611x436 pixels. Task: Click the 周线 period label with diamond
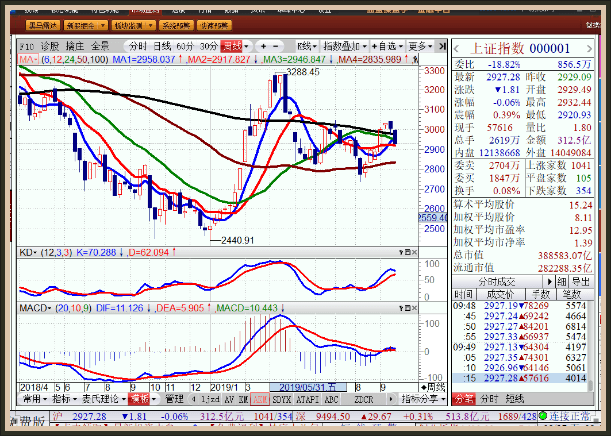pos(433,387)
